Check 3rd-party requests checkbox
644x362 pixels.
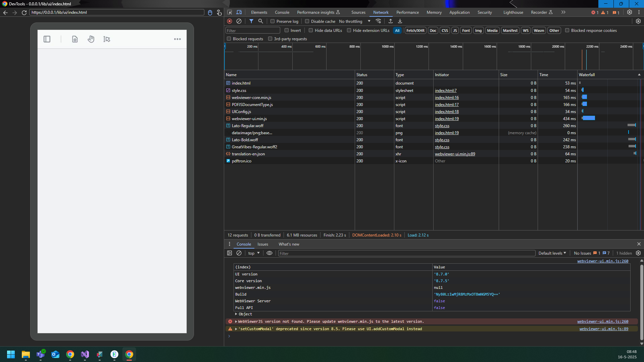click(270, 39)
